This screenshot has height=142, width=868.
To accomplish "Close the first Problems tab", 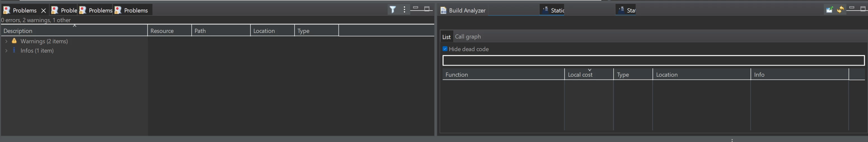I will [x=43, y=10].
